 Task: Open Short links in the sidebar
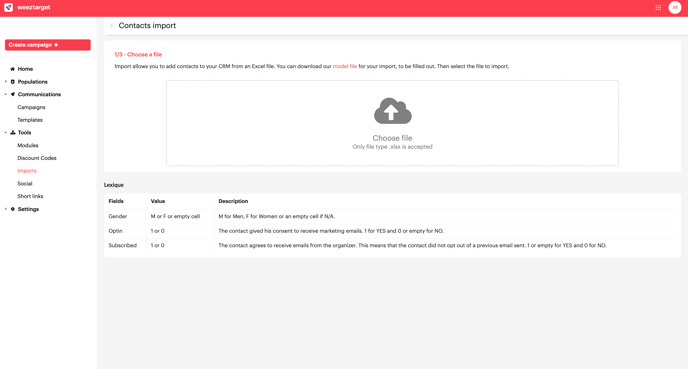(30, 196)
